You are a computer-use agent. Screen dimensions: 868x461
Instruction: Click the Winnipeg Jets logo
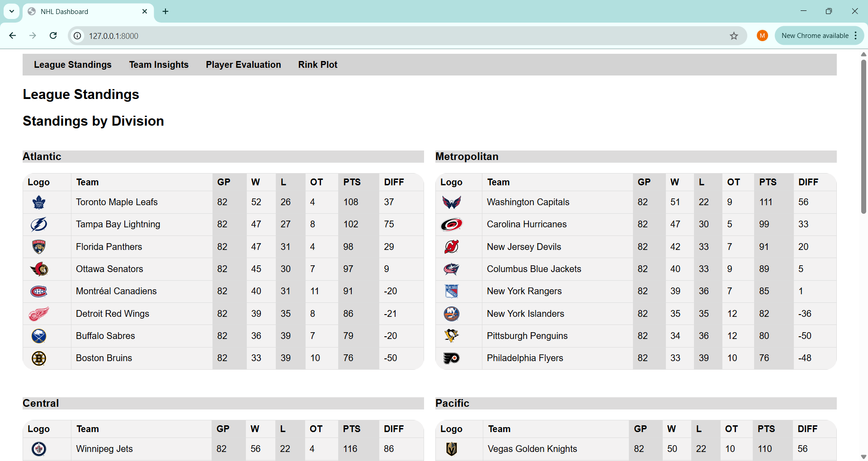coord(39,449)
